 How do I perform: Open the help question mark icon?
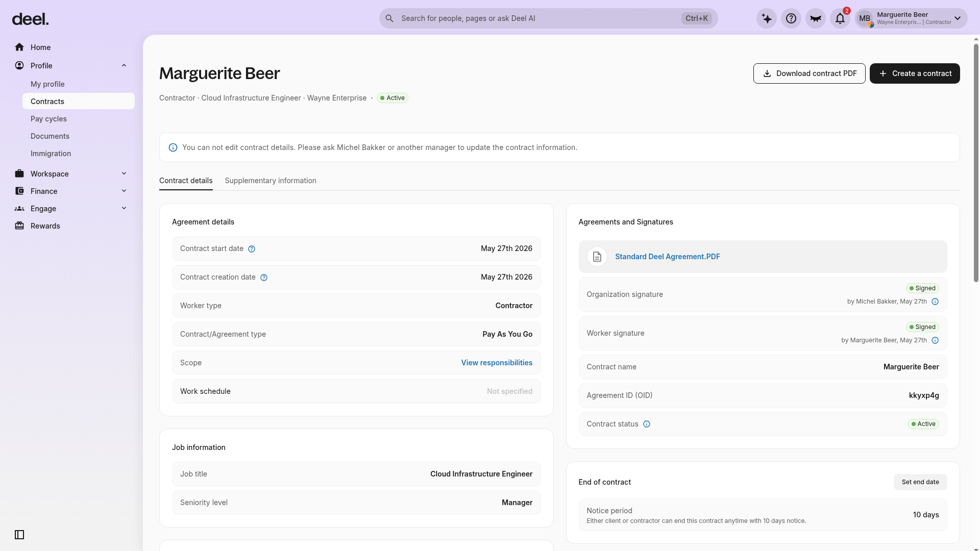click(x=791, y=18)
